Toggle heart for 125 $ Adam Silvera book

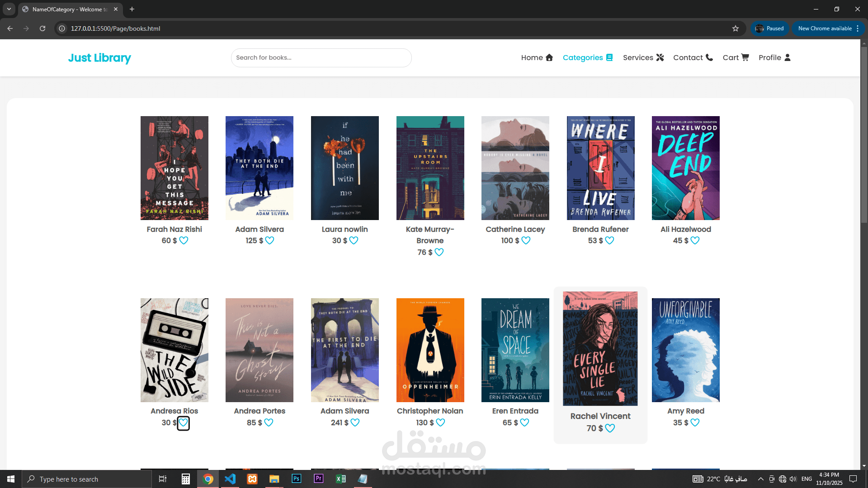(x=269, y=241)
